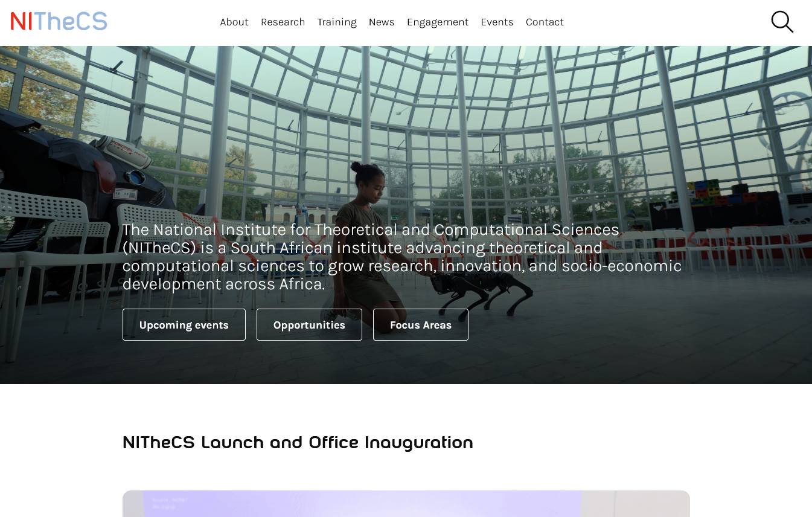Image resolution: width=812 pixels, height=517 pixels.
Task: Choose the Focus Areas button
Action: [421, 325]
